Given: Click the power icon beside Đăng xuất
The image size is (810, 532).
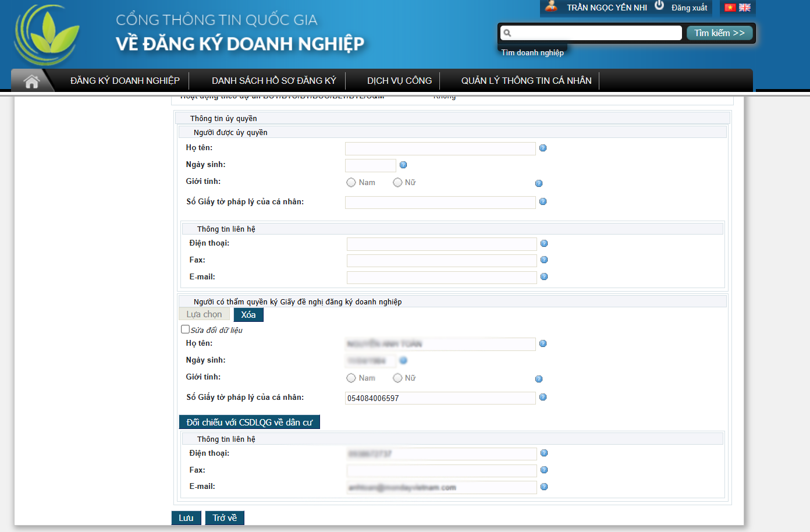Looking at the screenshot, I should [659, 6].
